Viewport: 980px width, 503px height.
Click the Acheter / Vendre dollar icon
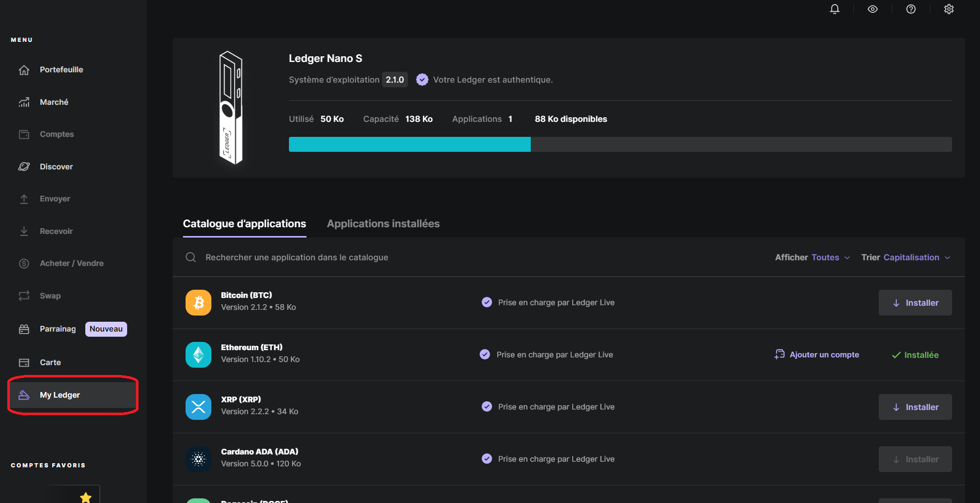[24, 263]
